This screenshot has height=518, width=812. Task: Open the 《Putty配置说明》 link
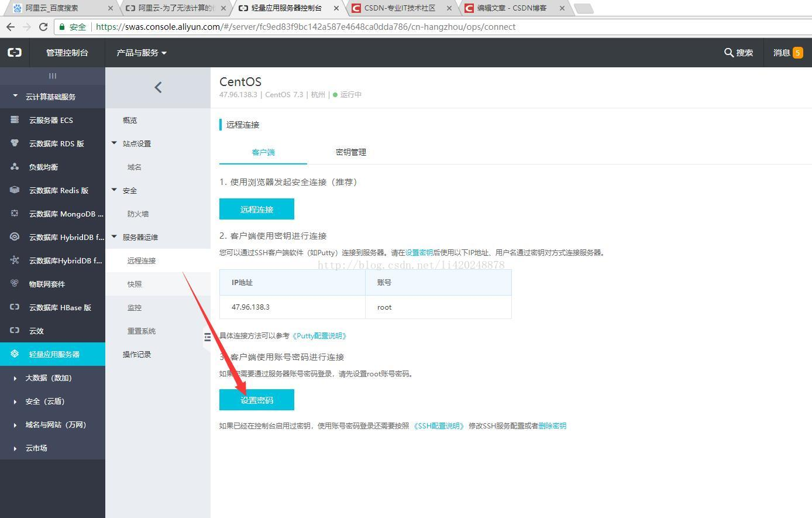[x=319, y=336]
